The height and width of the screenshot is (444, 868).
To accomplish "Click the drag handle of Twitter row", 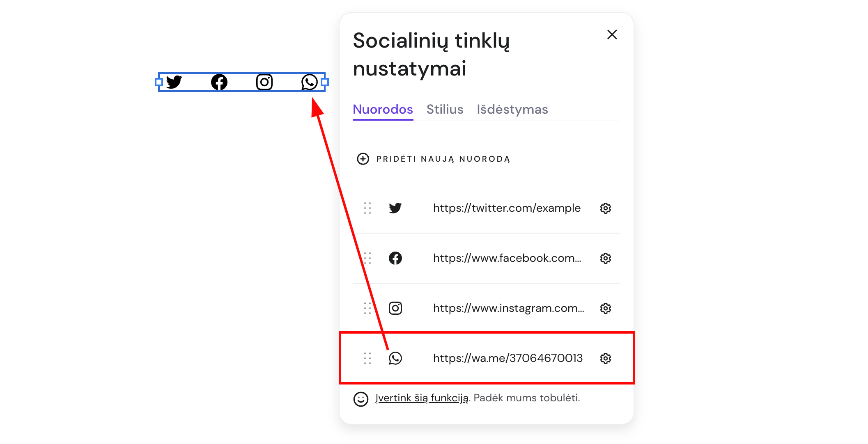I will click(x=367, y=208).
